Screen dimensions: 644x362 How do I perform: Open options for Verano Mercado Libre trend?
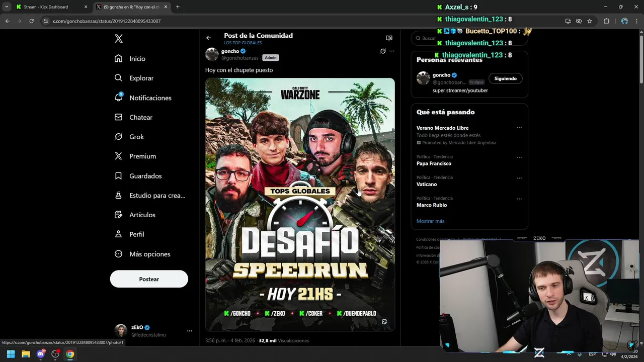519,128
